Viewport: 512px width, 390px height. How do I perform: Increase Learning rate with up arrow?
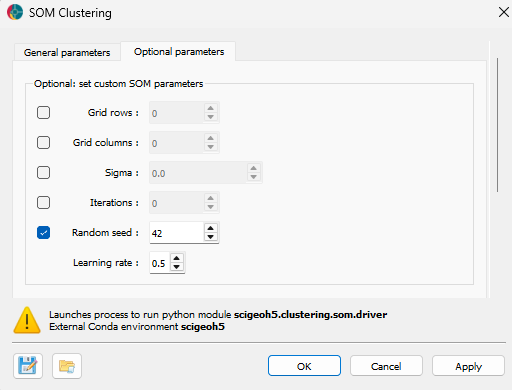pos(177,258)
